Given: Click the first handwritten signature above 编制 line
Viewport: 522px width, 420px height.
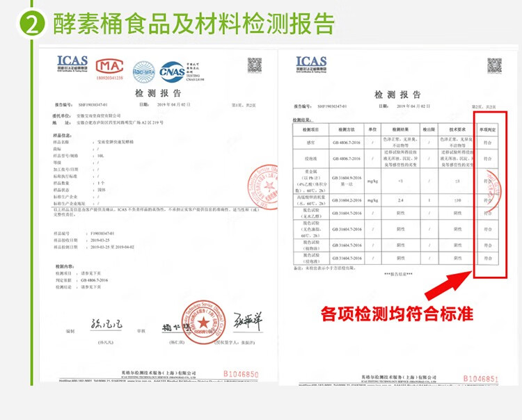Looking at the screenshot, I should click(106, 323).
